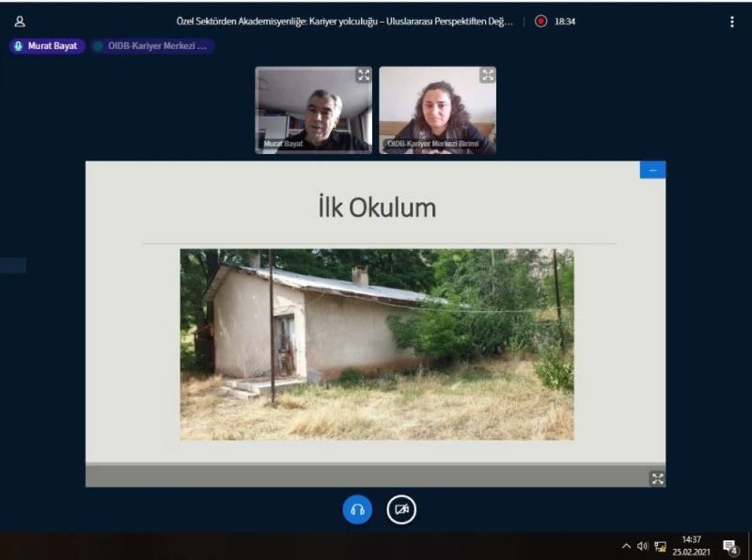Make OIDB-Kariyer Merkezi webcam fullscreen
This screenshot has height=560, width=752.
click(x=487, y=76)
